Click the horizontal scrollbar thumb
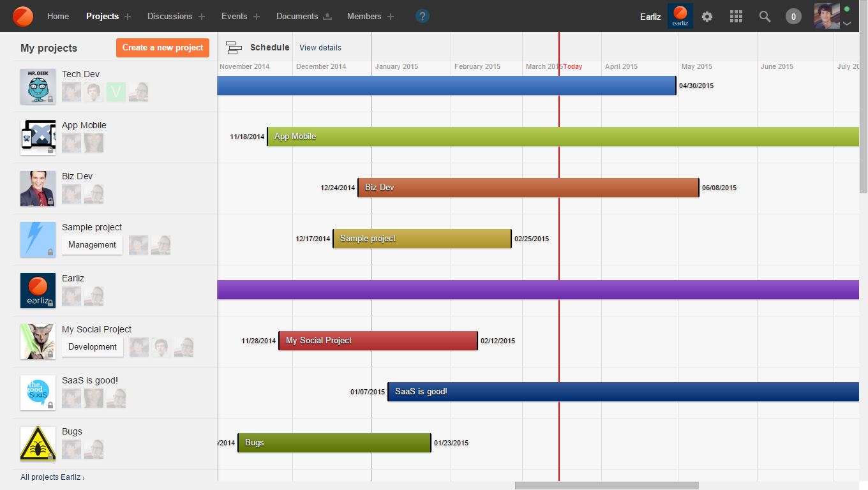Viewport: 868px width, 490px height. point(606,486)
